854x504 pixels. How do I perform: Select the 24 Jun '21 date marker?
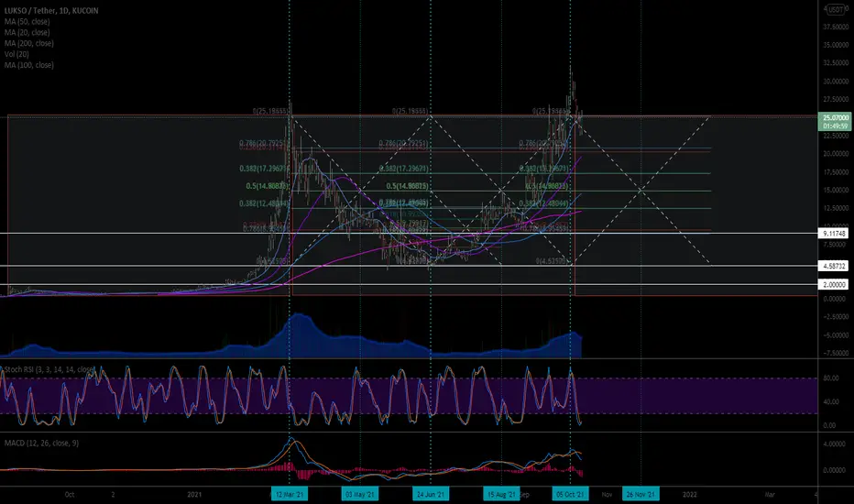pyautogui.click(x=431, y=494)
